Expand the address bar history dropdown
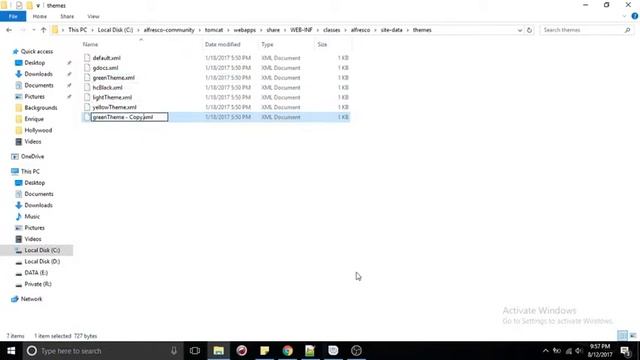Image resolution: width=640 pixels, height=360 pixels. pos(520,30)
